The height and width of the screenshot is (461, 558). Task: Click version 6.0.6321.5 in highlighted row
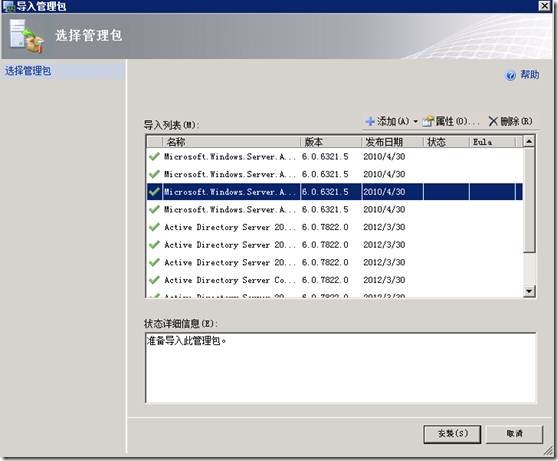[325, 192]
